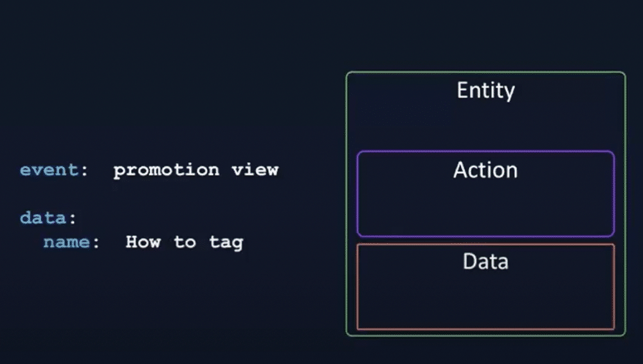Click the "Data" heading in the orange box
The image size is (643, 364).
485,262
